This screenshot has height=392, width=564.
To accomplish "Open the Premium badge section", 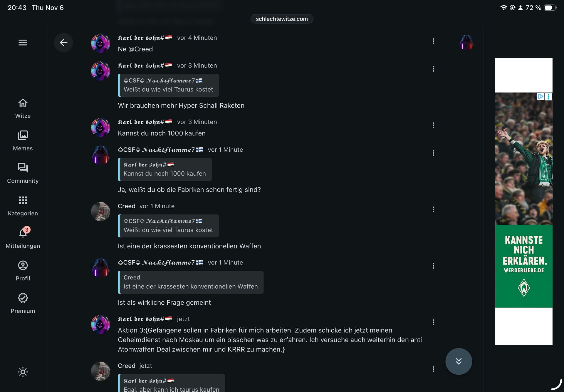I will [x=23, y=303].
